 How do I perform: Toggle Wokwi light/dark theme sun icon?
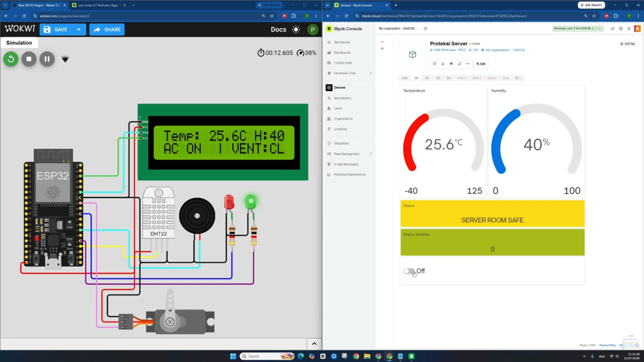click(x=296, y=29)
